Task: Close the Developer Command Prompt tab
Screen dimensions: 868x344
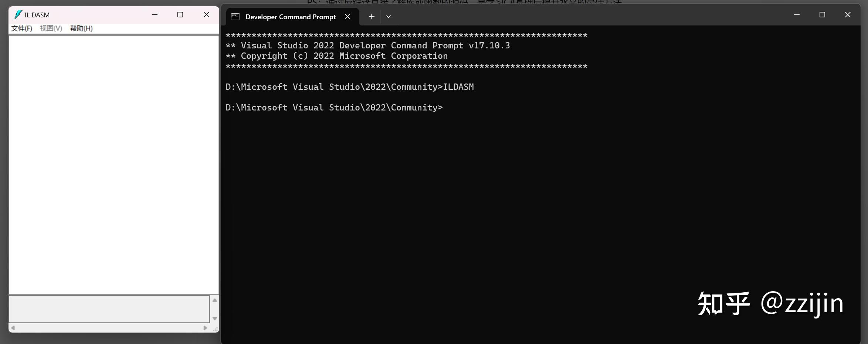Action: click(347, 17)
